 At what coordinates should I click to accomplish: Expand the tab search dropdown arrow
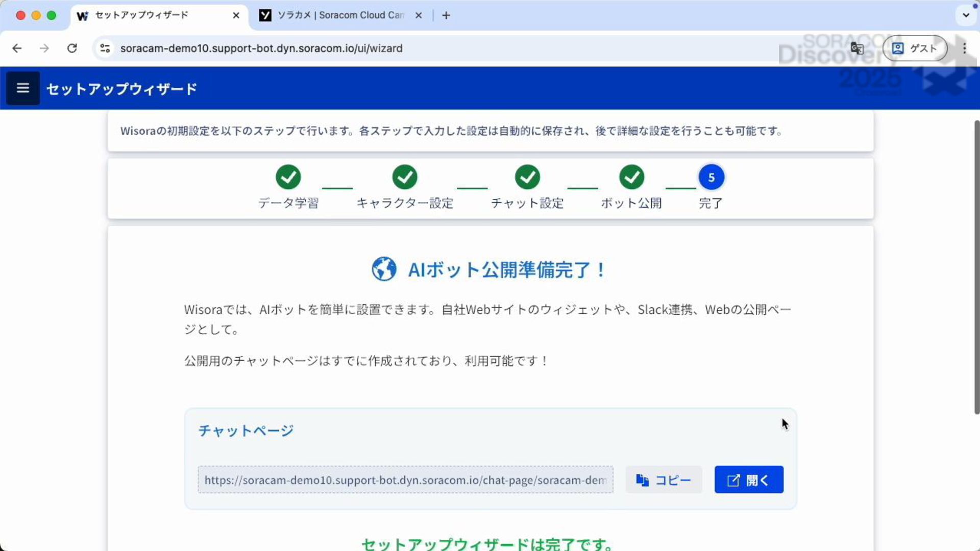[x=966, y=15]
